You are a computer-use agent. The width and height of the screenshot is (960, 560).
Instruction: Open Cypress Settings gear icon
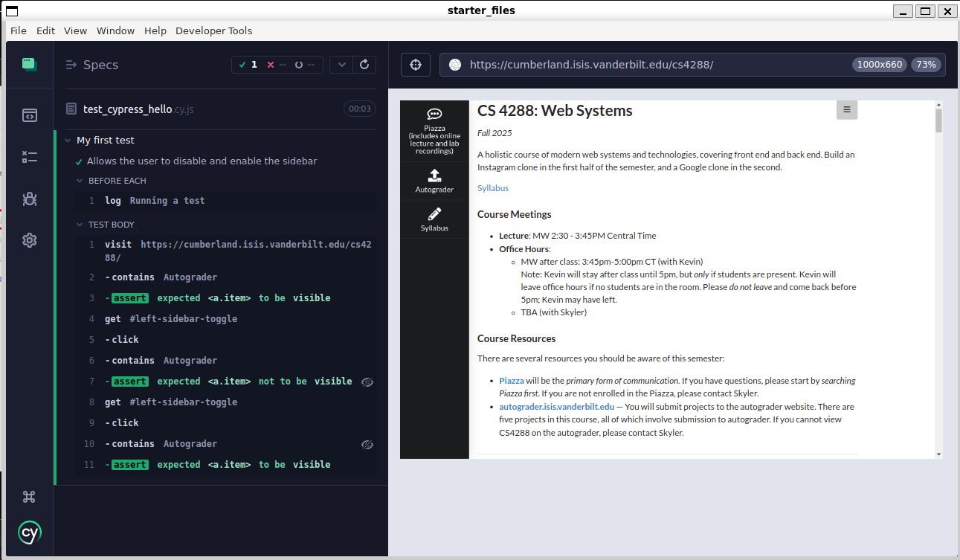click(29, 240)
